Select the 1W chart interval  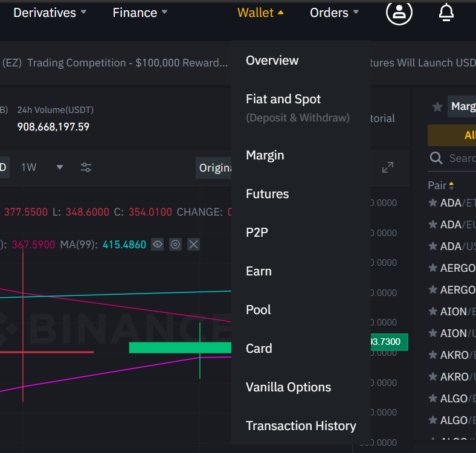pyautogui.click(x=29, y=167)
